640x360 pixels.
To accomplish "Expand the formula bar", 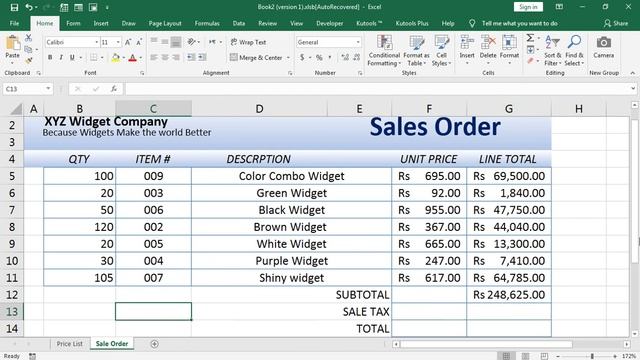I will [x=633, y=89].
